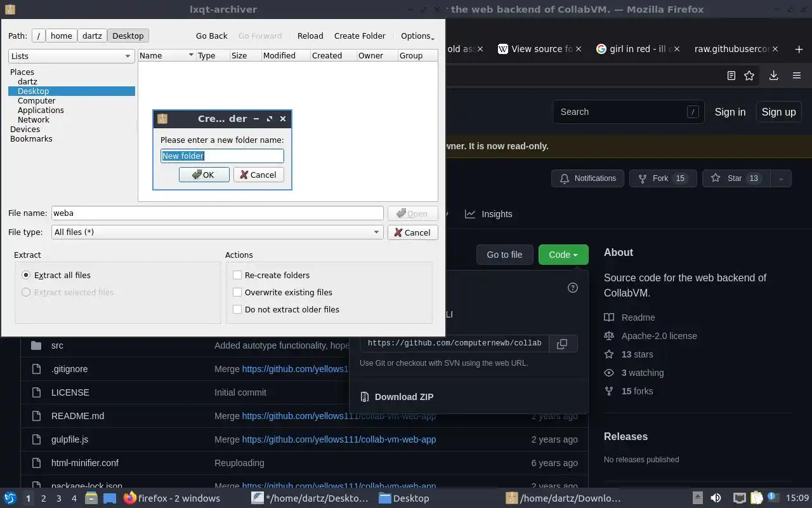This screenshot has height=508, width=812.
Task: Open the Firefox hamburger application menu
Action: pyautogui.click(x=797, y=76)
